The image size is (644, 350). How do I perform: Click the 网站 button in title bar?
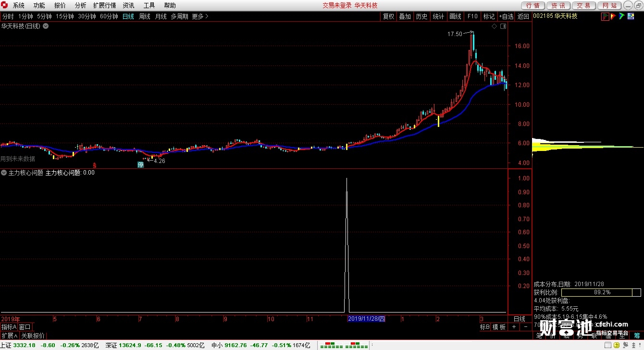point(609,5)
